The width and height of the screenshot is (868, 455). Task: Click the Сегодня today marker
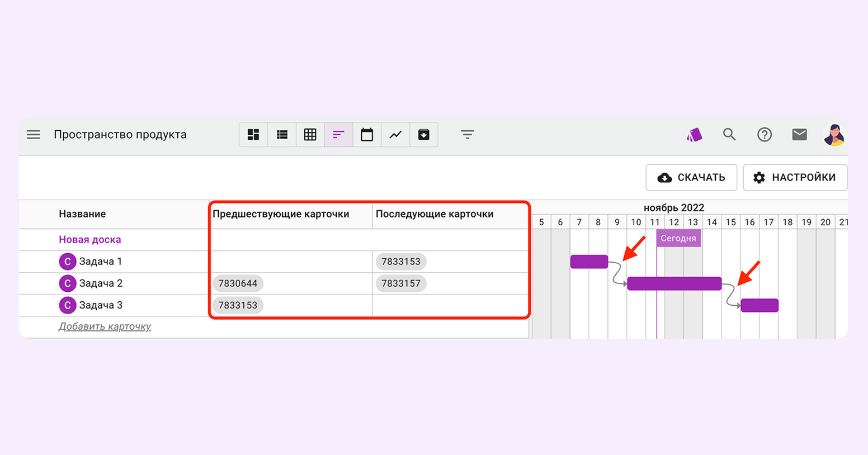[678, 238]
